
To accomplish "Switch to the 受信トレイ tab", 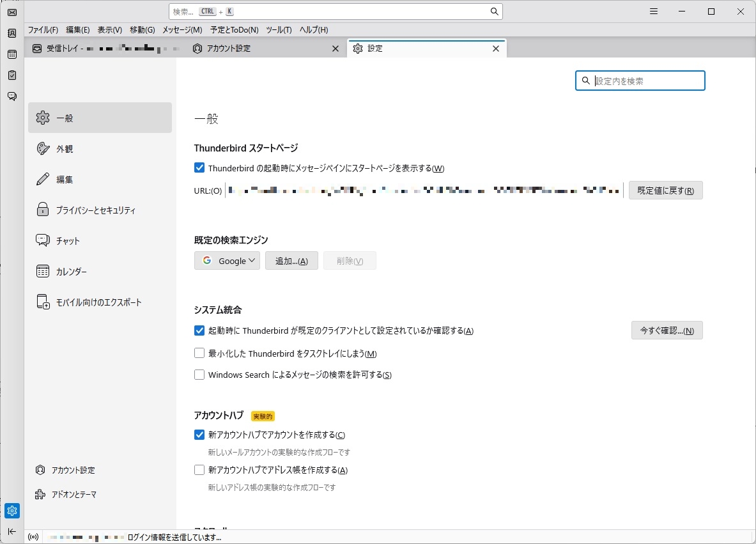I will pos(106,49).
